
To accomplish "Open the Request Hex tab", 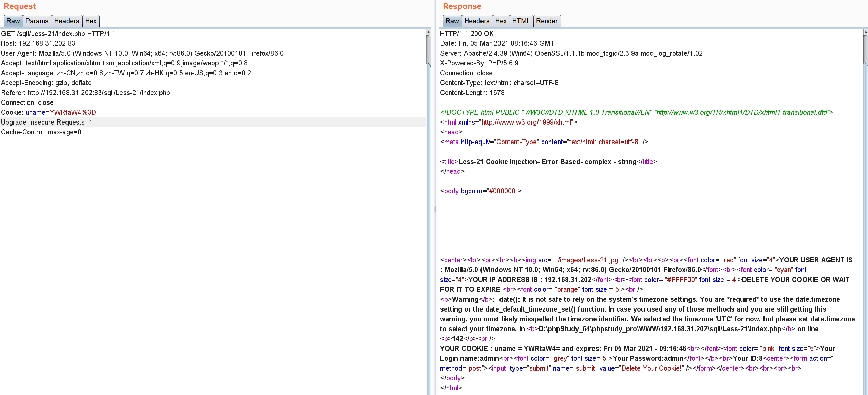I will 91,21.
